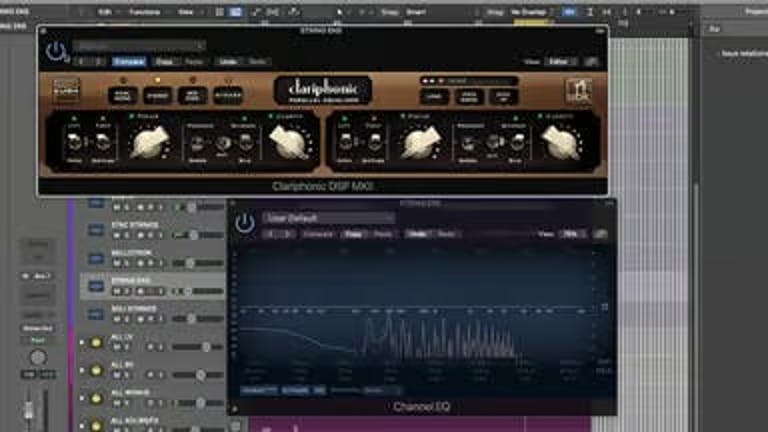
Task: Click Paste in the Channel EQ header
Action: (383, 234)
